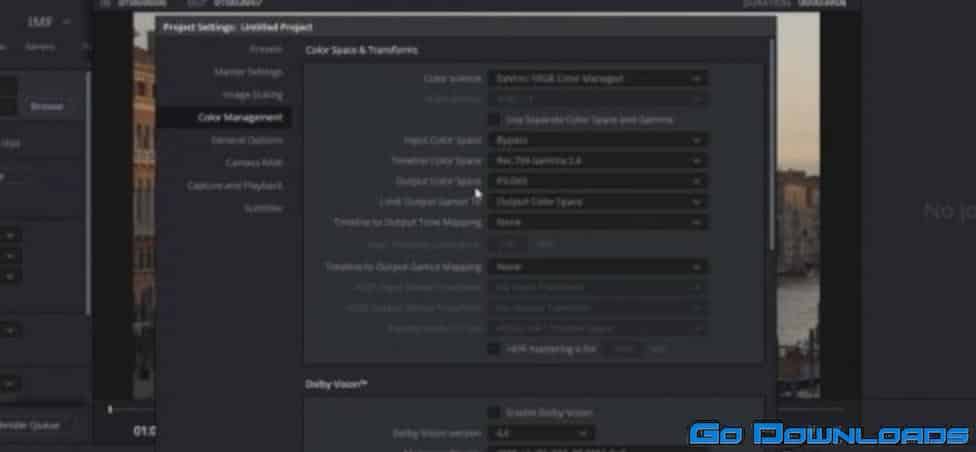
Task: Click the Project Settings dialog scrollbar
Action: click(771, 140)
